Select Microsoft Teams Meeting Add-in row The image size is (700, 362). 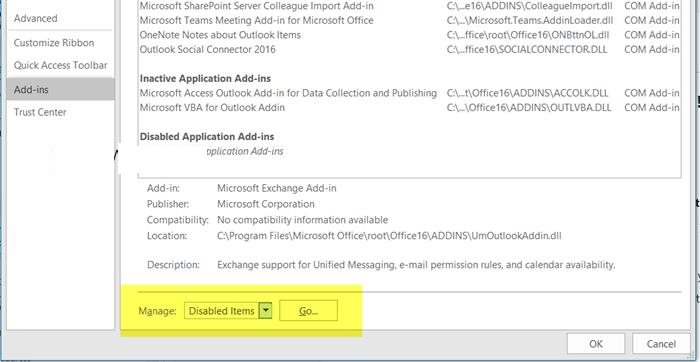257,21
